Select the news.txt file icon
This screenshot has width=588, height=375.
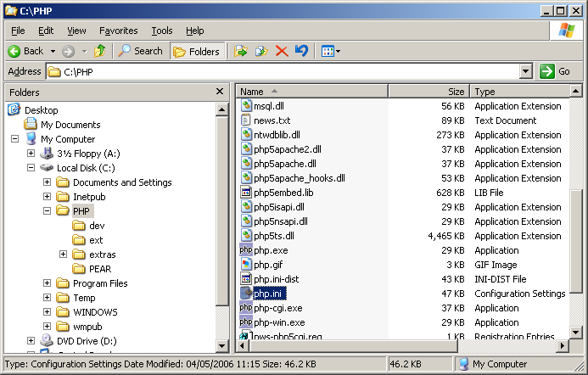tap(246, 120)
